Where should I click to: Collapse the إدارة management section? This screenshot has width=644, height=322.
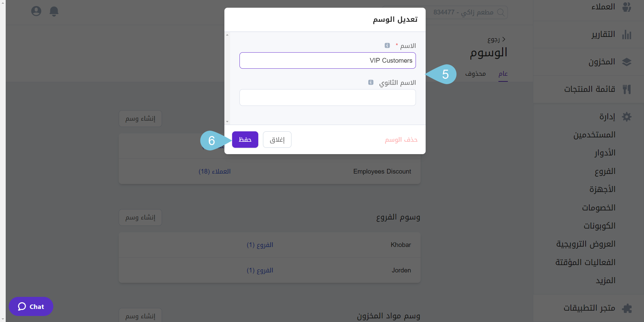[x=607, y=117]
